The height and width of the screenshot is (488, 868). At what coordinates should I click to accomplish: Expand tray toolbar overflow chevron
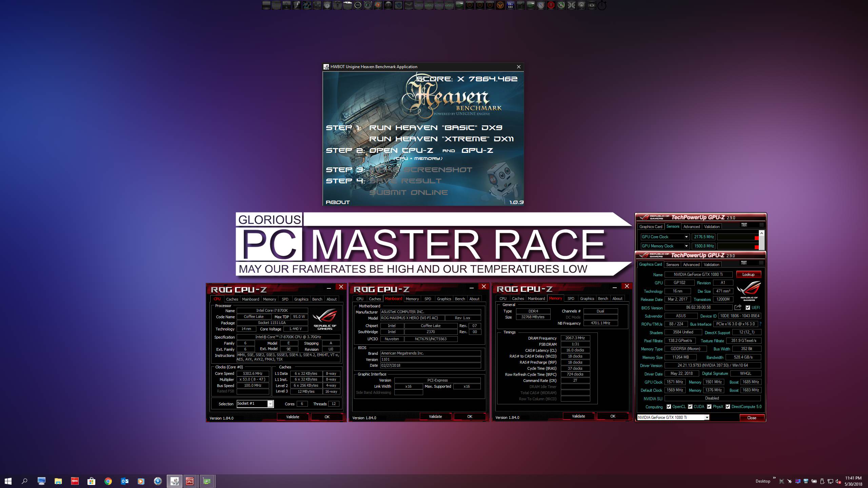click(774, 478)
